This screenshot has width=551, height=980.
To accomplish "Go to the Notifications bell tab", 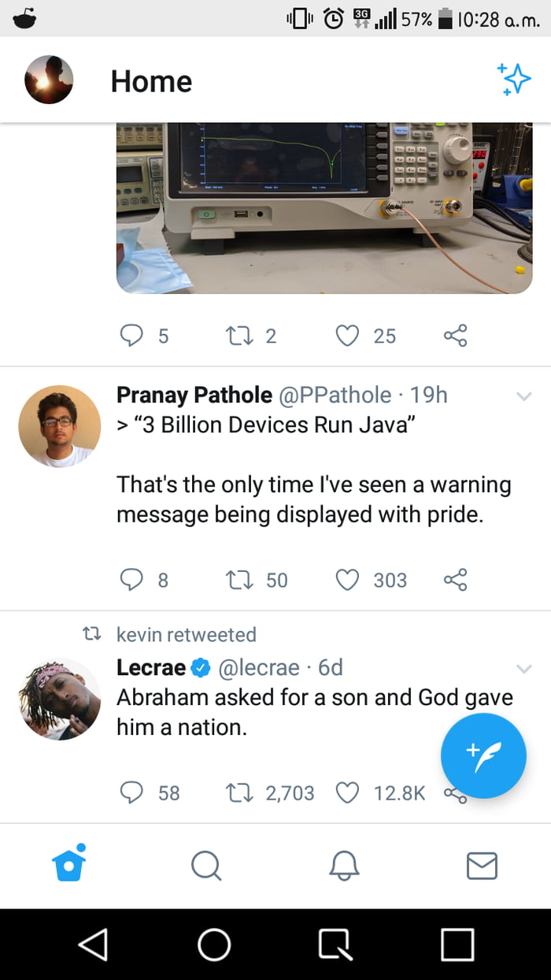I will 344,866.
